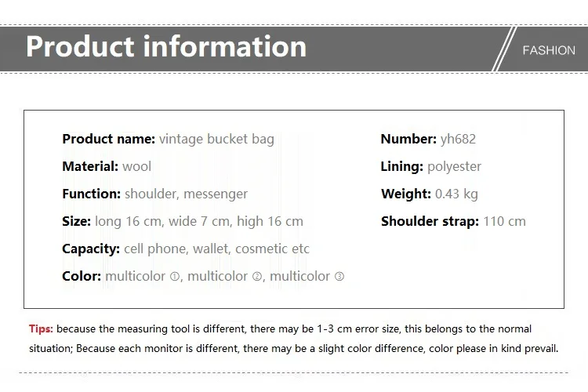588x392 pixels.
Task: Click the Lining polyester value
Action: [x=454, y=166]
